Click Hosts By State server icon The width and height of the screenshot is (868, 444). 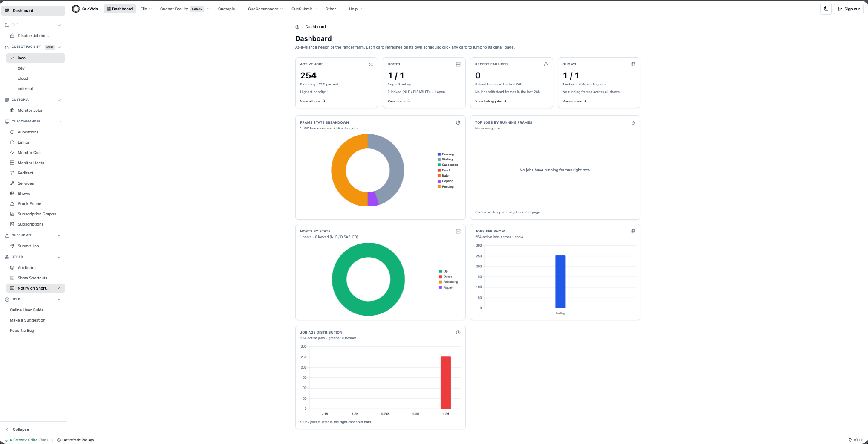click(458, 231)
